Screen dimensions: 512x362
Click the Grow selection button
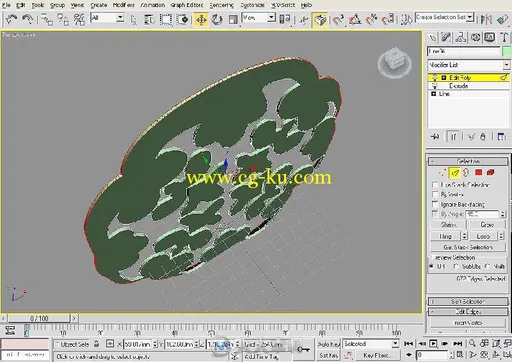[487, 225]
